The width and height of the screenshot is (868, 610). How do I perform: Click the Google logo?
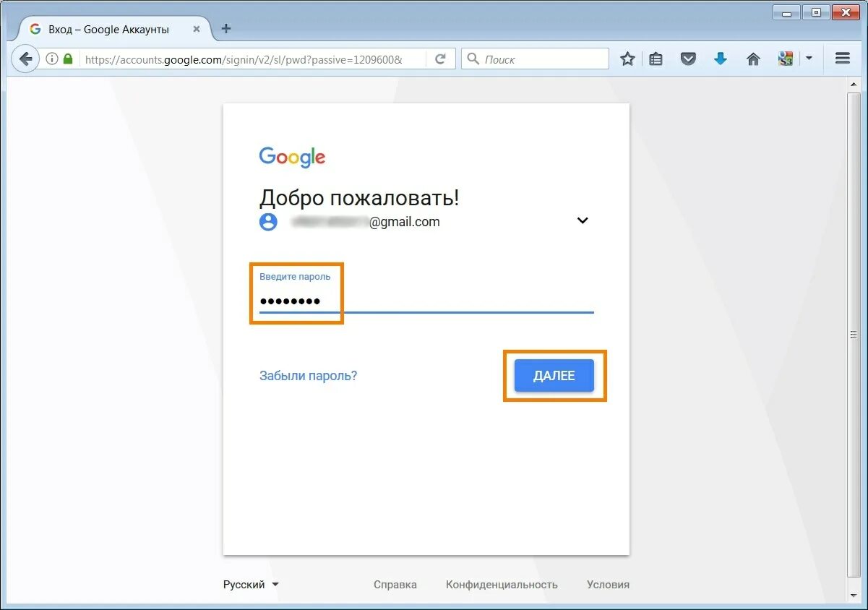coord(292,158)
